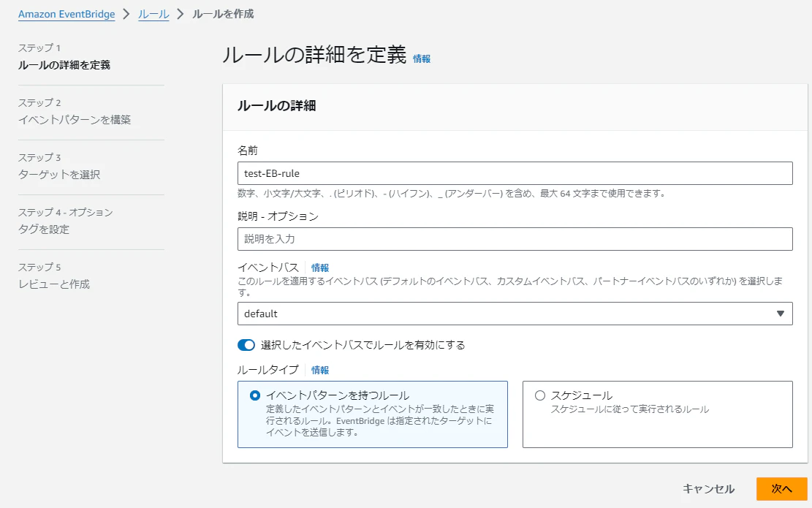The height and width of the screenshot is (508, 812).
Task: Select step 5 レビューと作成
Action: pyautogui.click(x=54, y=284)
